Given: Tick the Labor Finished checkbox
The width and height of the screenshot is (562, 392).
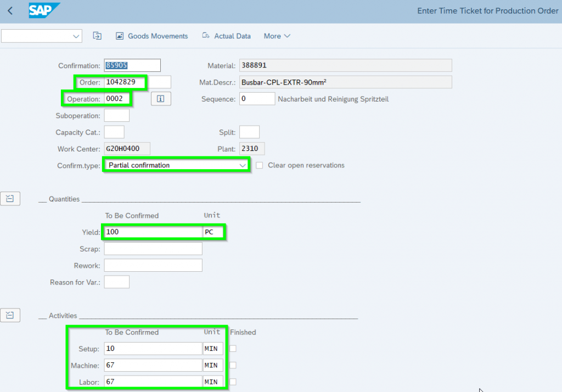Looking at the screenshot, I should click(233, 382).
